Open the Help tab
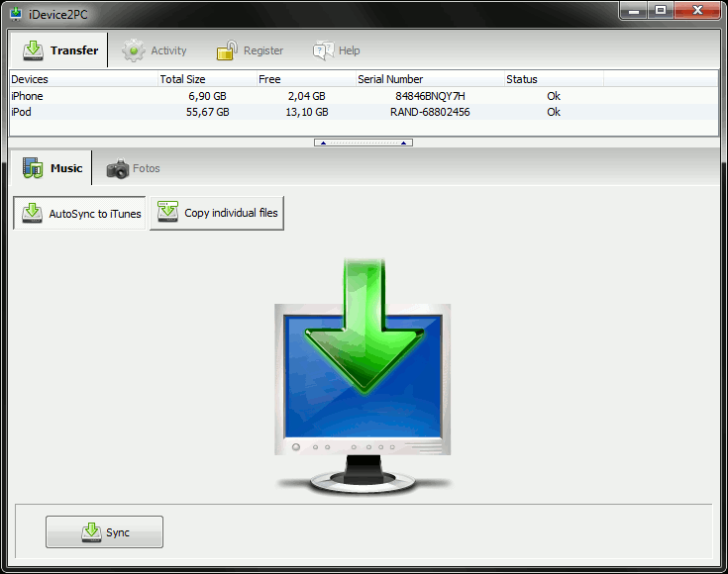This screenshot has width=728, height=574. [x=337, y=50]
